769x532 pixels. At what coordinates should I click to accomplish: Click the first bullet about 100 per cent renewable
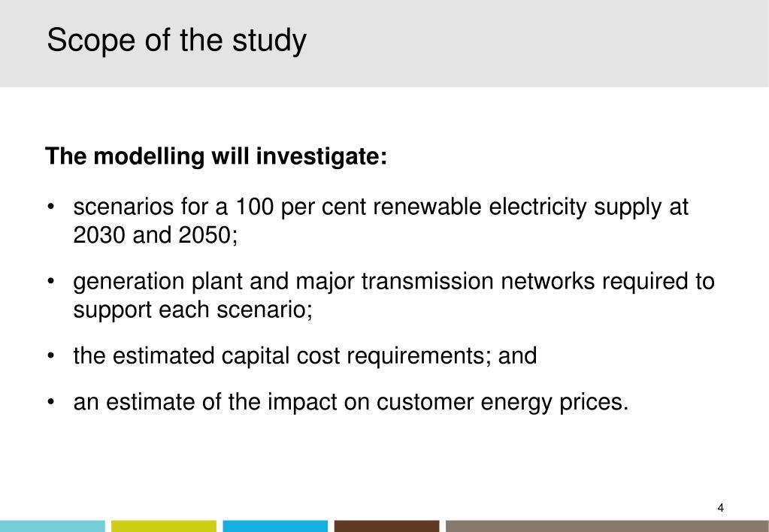pos(380,221)
